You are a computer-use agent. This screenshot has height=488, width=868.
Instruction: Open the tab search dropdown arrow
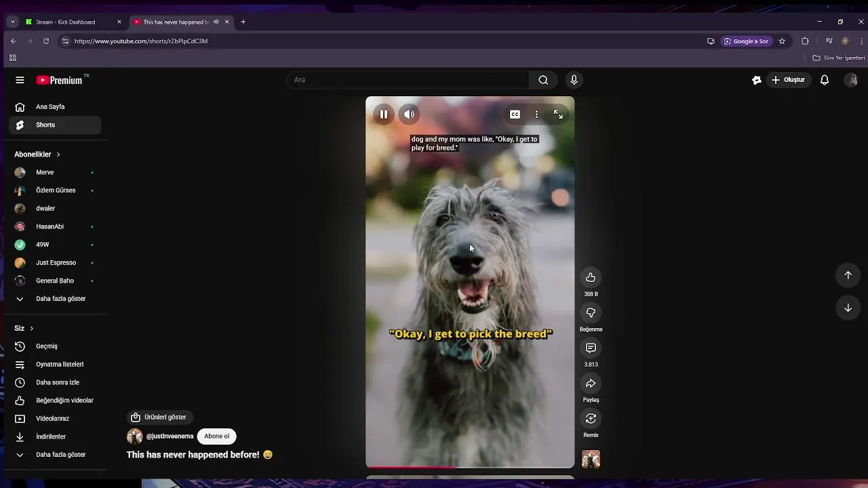[x=12, y=22]
